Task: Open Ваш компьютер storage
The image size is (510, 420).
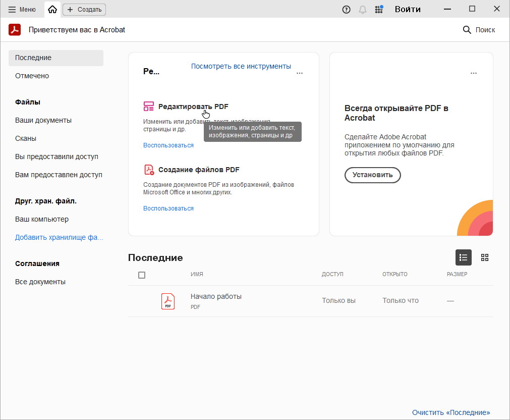Action: tap(42, 219)
